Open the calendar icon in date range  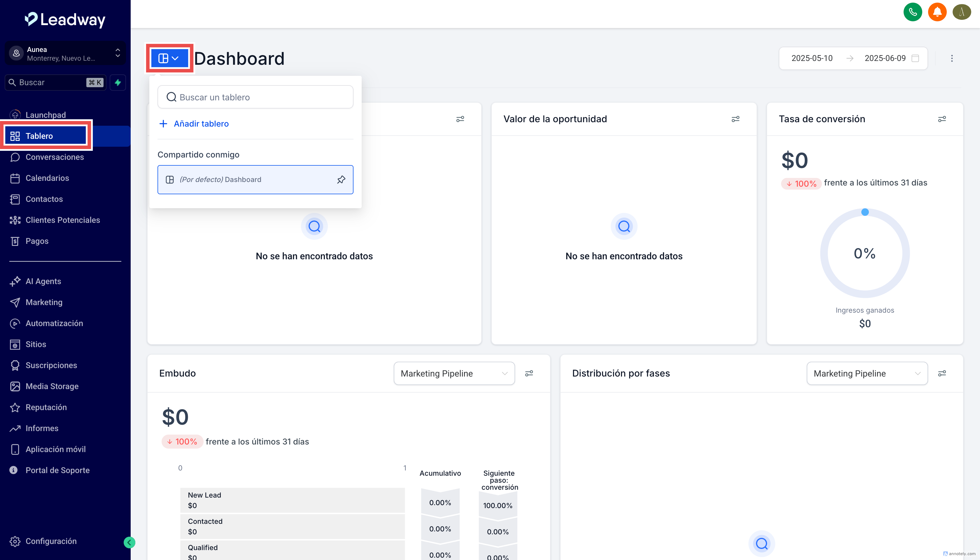point(915,58)
